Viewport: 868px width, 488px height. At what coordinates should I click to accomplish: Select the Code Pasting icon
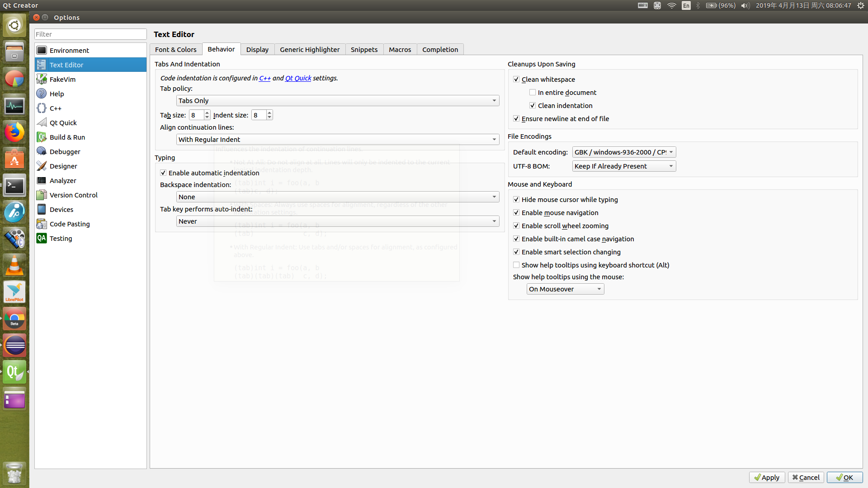point(42,224)
